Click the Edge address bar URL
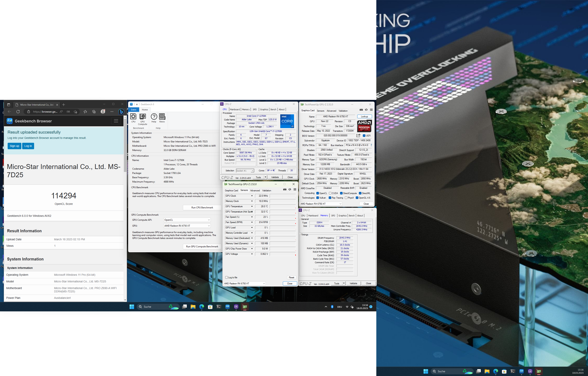 [x=45, y=112]
